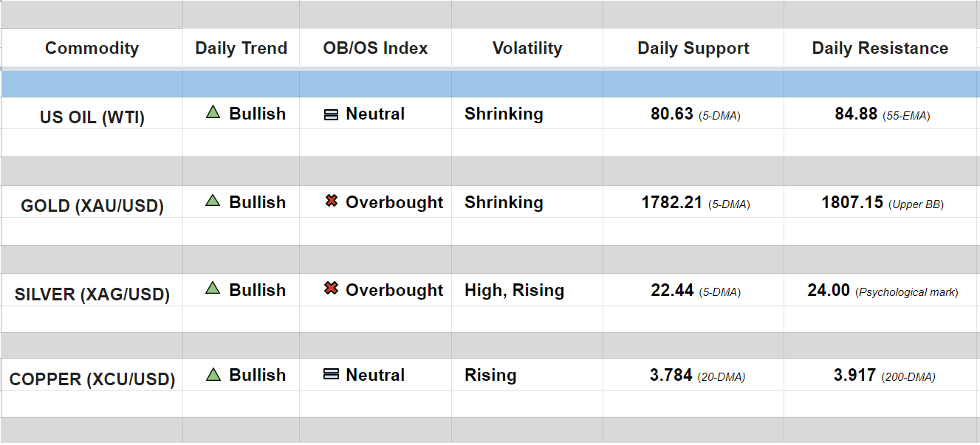Click green triangle icon in US OIL row
The image size is (980, 445).
pos(213,113)
